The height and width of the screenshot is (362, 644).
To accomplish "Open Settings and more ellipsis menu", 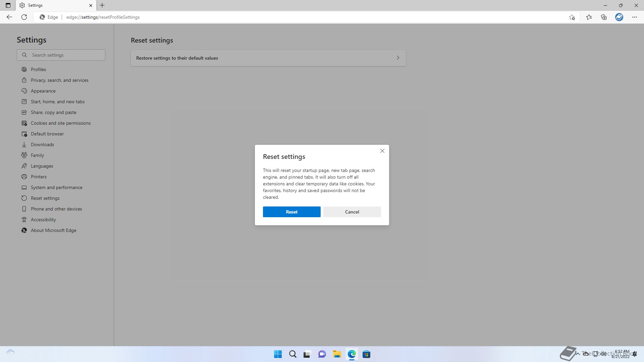I will [635, 17].
